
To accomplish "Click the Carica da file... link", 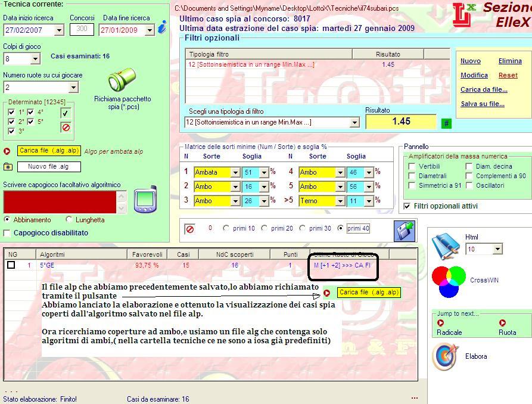I will (x=484, y=89).
